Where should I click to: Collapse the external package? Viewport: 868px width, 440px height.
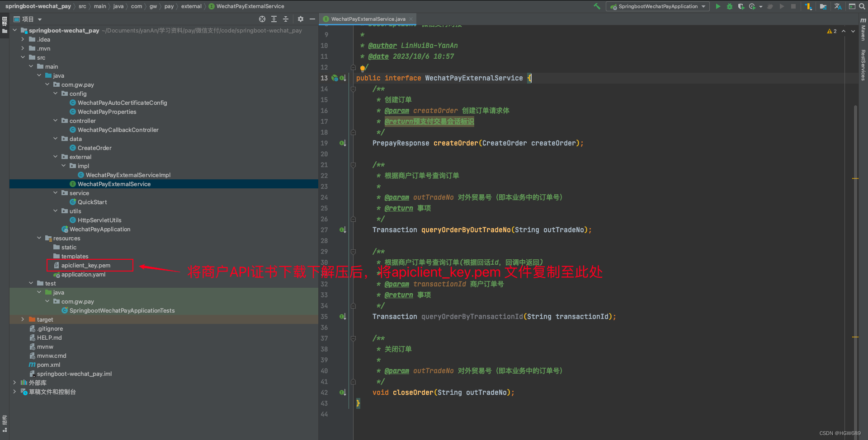pyautogui.click(x=56, y=157)
